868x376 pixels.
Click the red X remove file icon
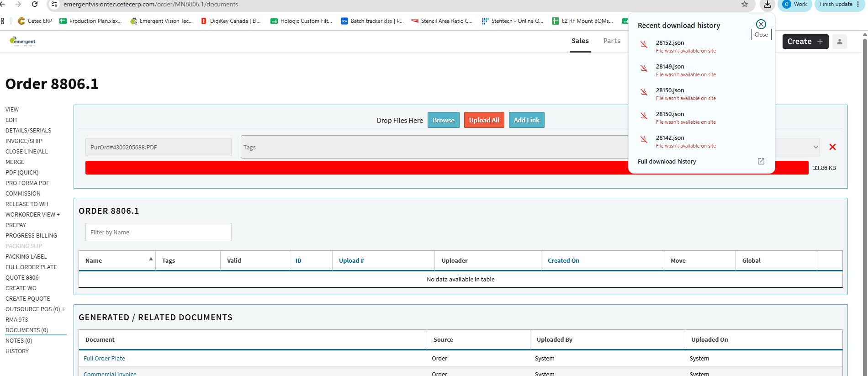coord(832,147)
